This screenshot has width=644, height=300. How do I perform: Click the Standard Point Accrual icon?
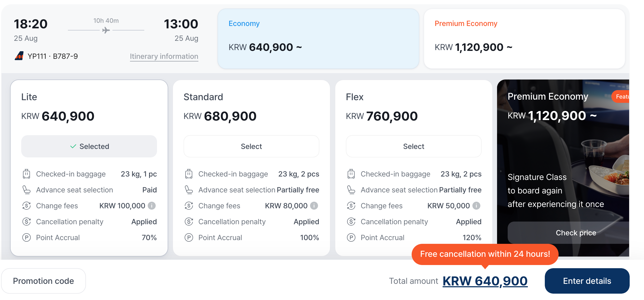[189, 237]
